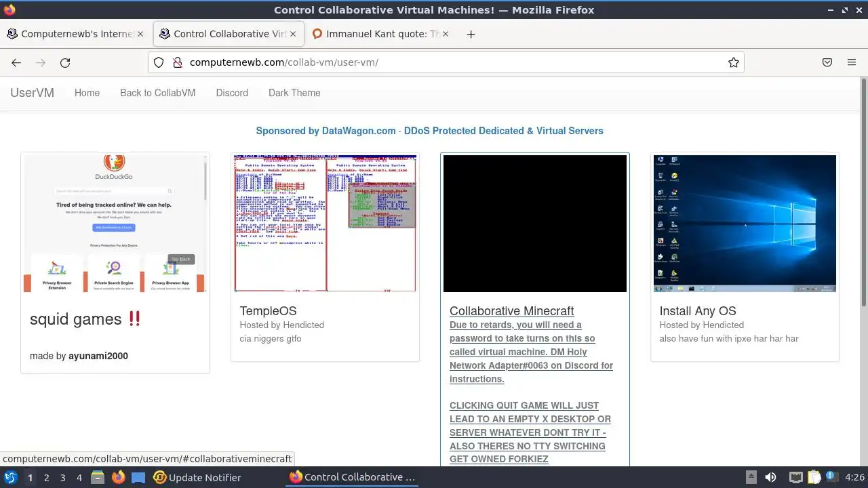Viewport: 868px width, 488px height.
Task: Open the Collaborative Minecraft black thumbnail
Action: (534, 224)
